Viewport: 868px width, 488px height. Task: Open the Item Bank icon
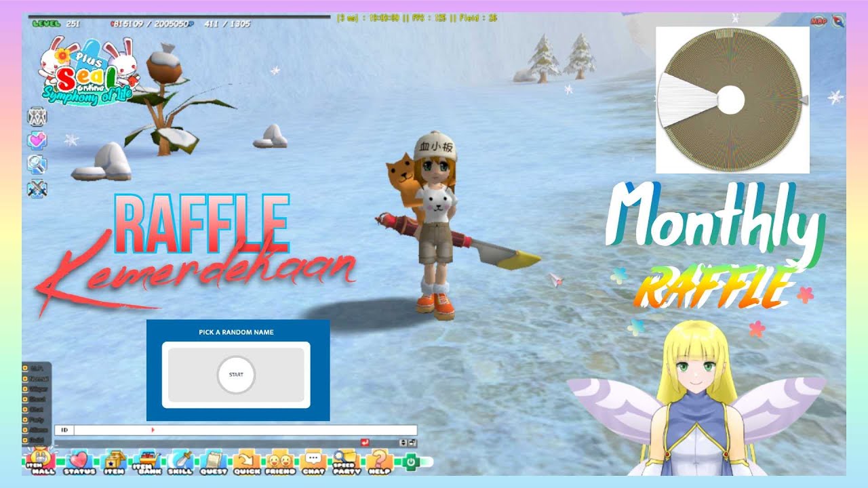coord(147,461)
